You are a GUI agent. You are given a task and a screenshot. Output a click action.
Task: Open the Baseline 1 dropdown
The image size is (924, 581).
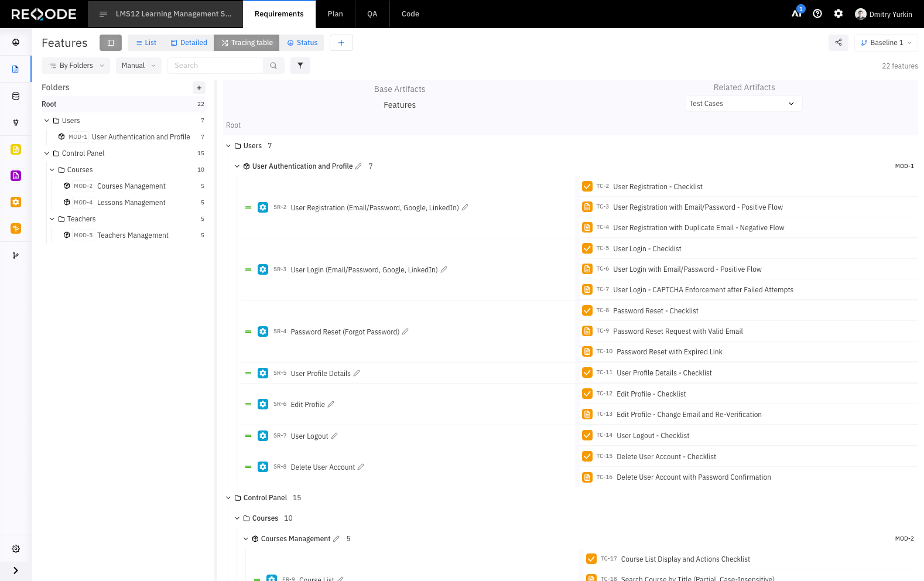(886, 43)
